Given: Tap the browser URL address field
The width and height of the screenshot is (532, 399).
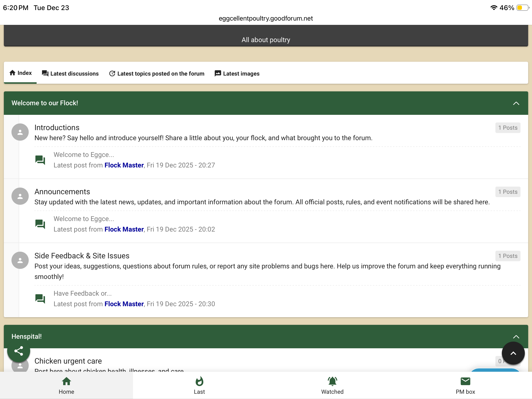Looking at the screenshot, I should 266,18.
